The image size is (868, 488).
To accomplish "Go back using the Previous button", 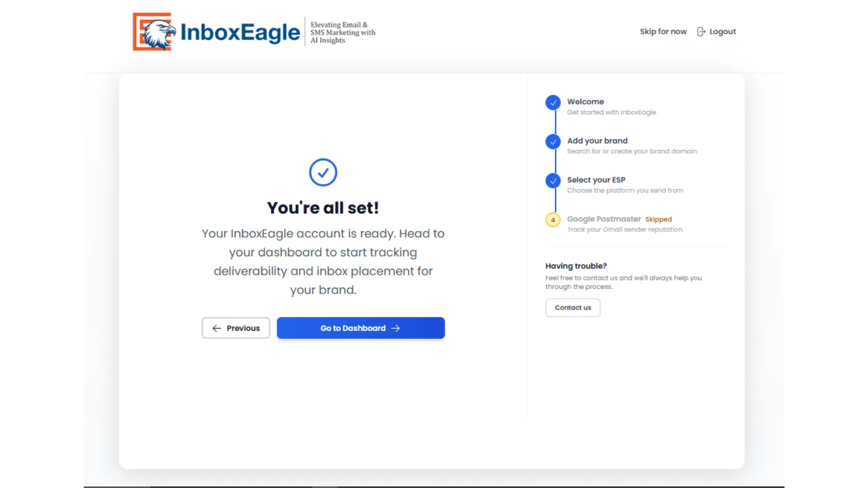I will coord(236,328).
